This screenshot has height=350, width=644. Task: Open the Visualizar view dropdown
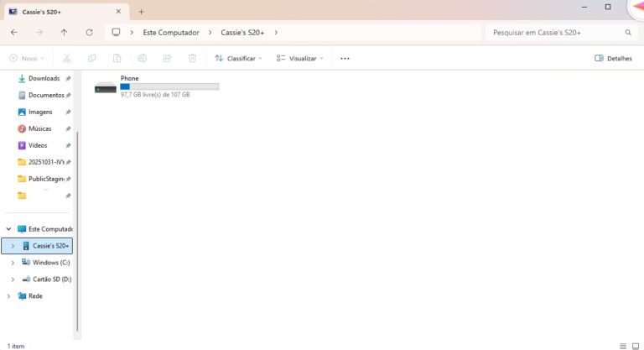300,59
